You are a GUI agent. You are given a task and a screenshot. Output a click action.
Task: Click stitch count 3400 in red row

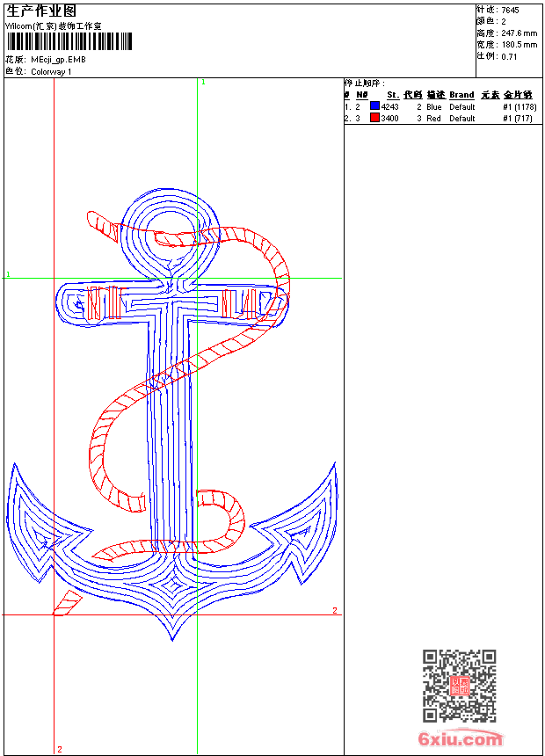point(389,118)
